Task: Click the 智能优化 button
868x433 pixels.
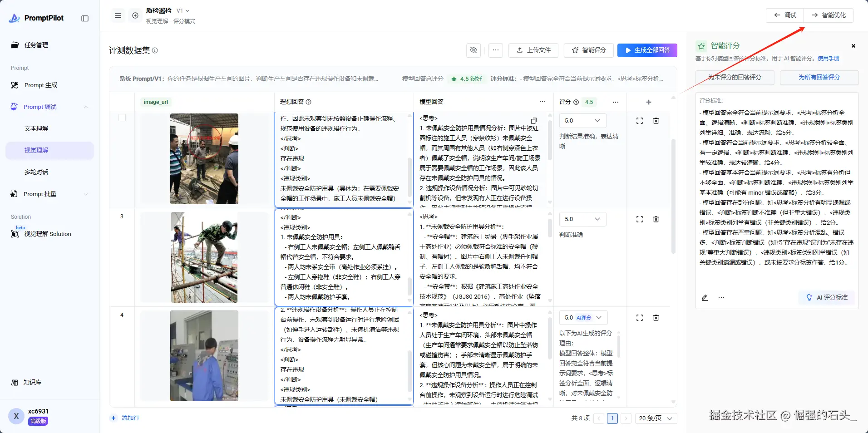Action: (x=829, y=15)
